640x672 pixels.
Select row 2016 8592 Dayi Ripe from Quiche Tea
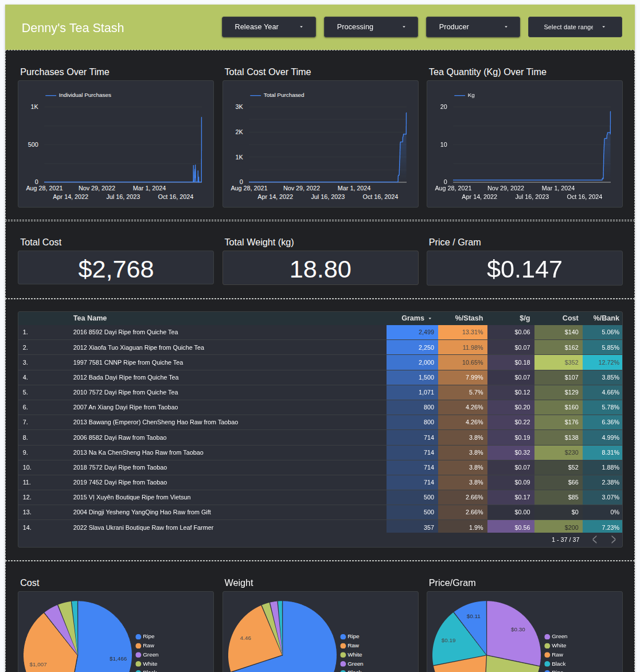[x=320, y=332]
